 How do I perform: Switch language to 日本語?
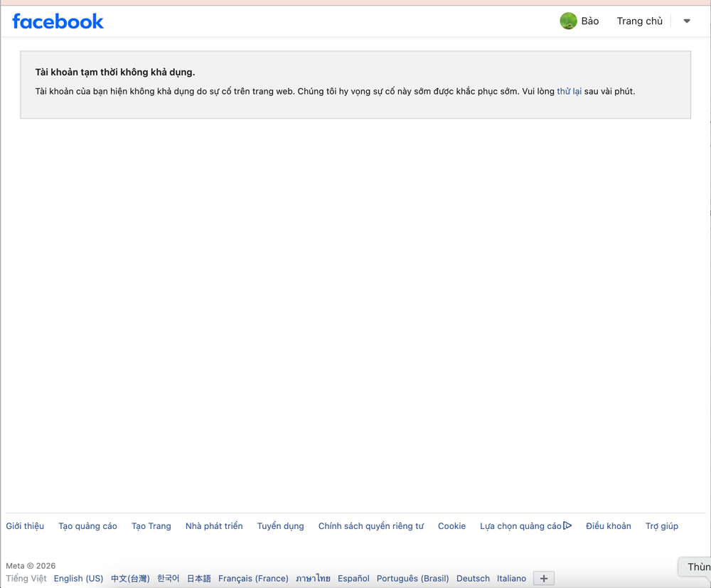point(199,579)
